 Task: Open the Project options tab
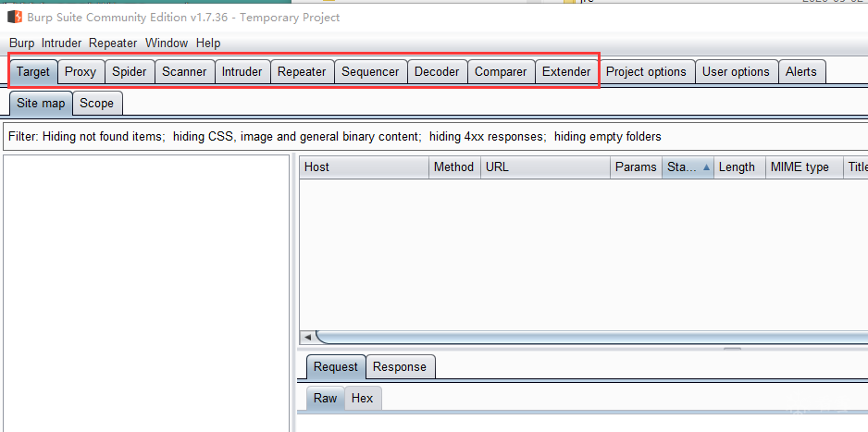click(646, 72)
